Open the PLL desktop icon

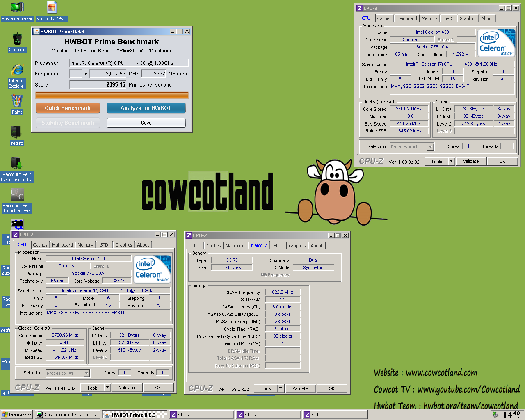[17, 225]
